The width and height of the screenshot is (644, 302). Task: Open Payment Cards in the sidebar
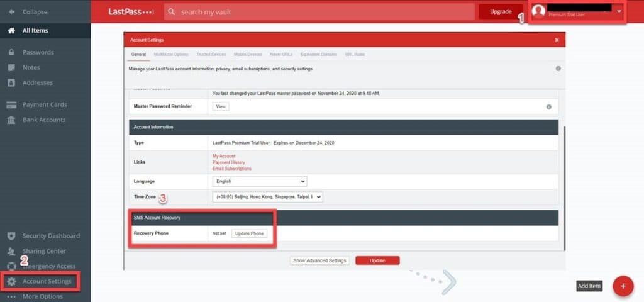[x=45, y=105]
